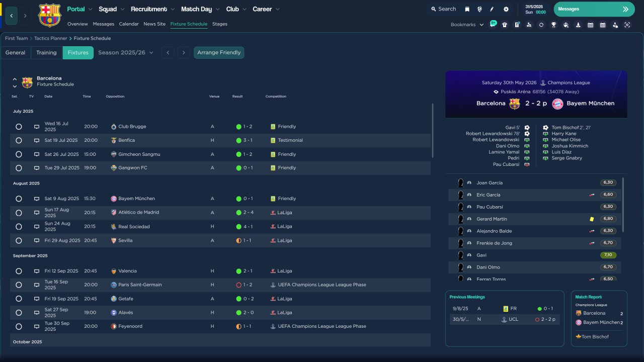Click the fixture list vertical scrollbar
644x362 pixels.
coord(432,131)
